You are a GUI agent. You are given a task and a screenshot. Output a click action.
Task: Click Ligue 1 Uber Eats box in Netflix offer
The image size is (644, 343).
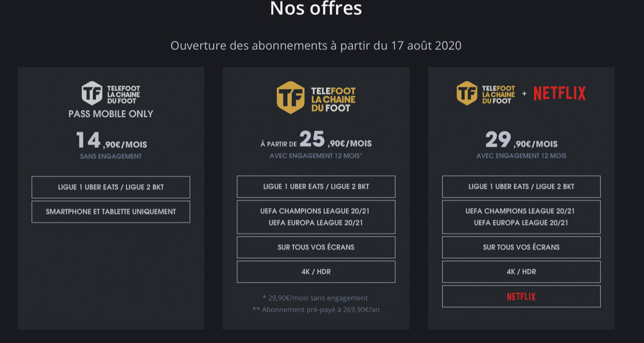pos(521,187)
